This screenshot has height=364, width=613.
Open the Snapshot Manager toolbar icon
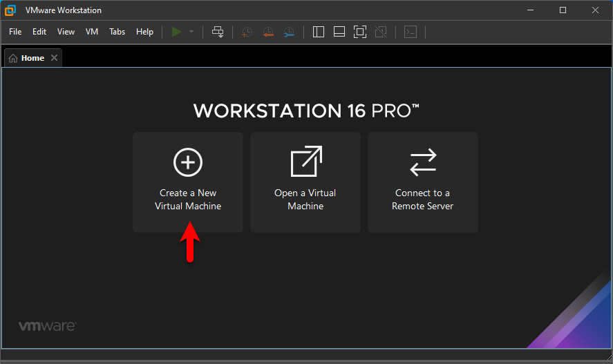(x=289, y=32)
